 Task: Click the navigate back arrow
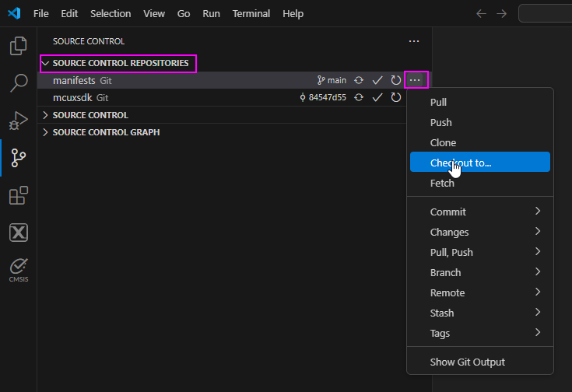(x=481, y=14)
